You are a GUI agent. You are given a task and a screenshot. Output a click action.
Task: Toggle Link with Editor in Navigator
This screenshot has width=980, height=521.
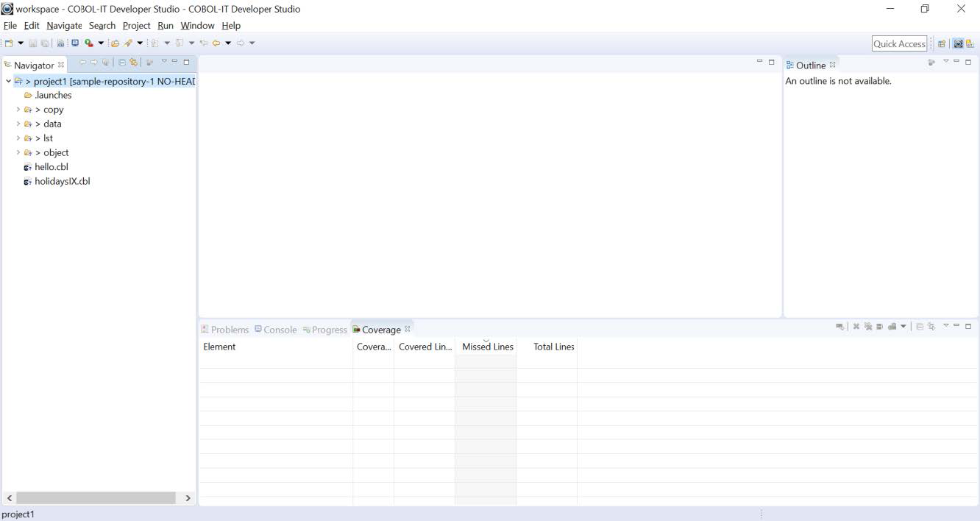tap(133, 63)
